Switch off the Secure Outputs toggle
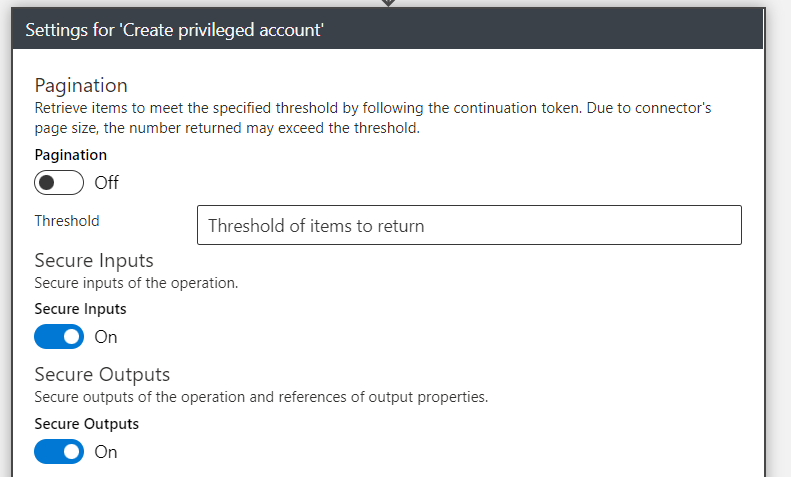The image size is (791, 477). coord(59,452)
